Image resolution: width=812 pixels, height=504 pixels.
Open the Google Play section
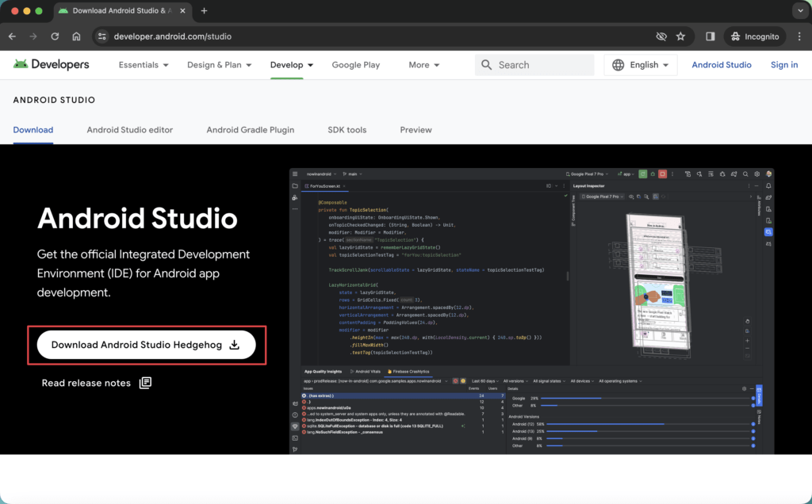356,65
